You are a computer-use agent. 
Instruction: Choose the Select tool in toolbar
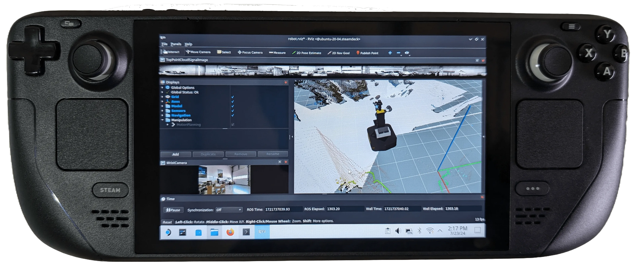click(224, 52)
